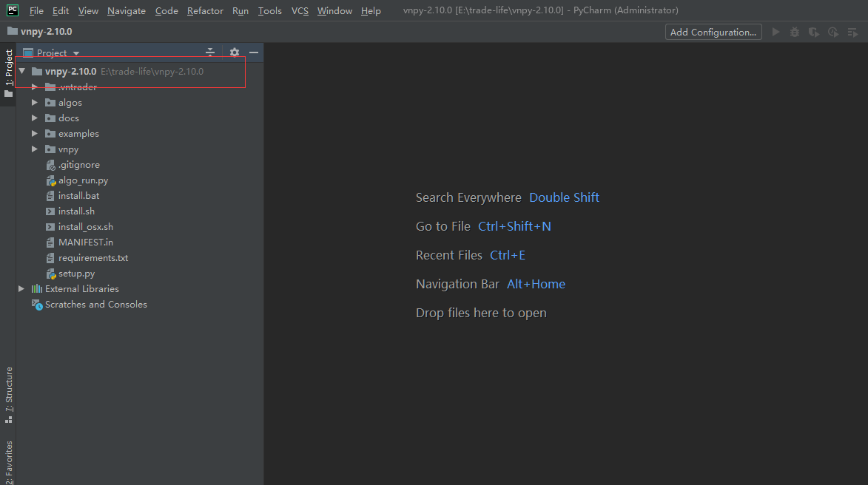Expand the algos folder arrow
Image resolution: width=868 pixels, height=485 pixels.
(x=34, y=102)
